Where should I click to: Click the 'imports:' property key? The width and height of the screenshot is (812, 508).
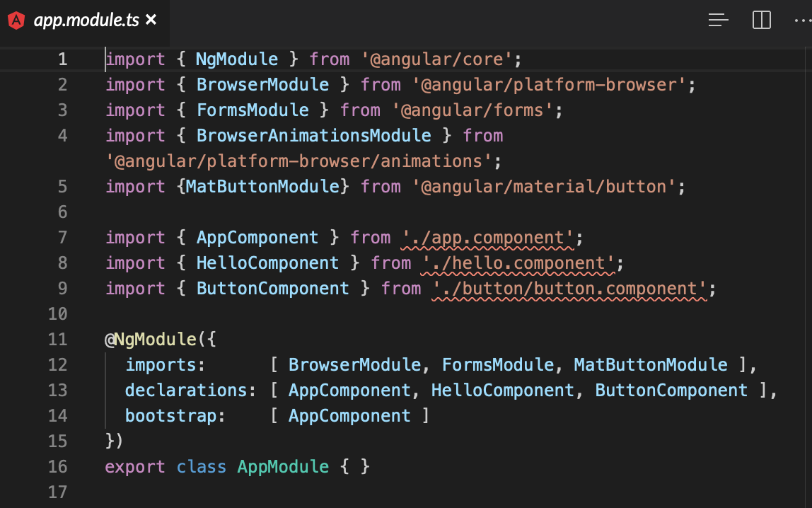[166, 365]
